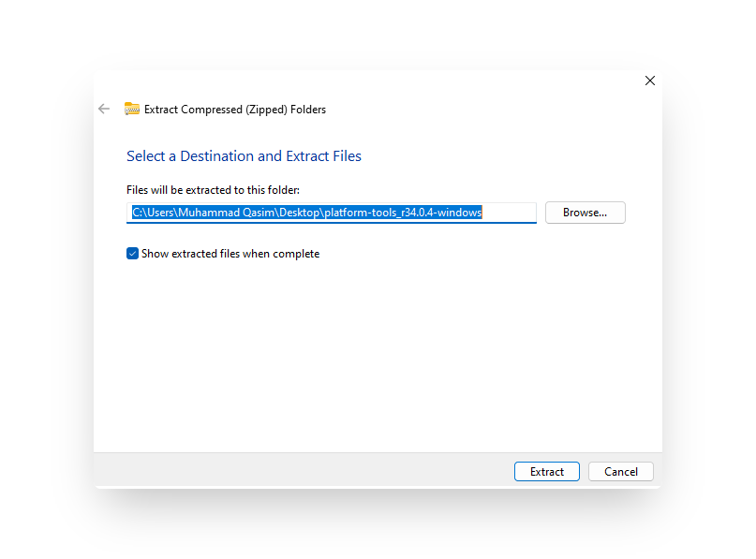The height and width of the screenshot is (559, 756).
Task: Click the "Show extracted files when complete" label
Action: [230, 254]
